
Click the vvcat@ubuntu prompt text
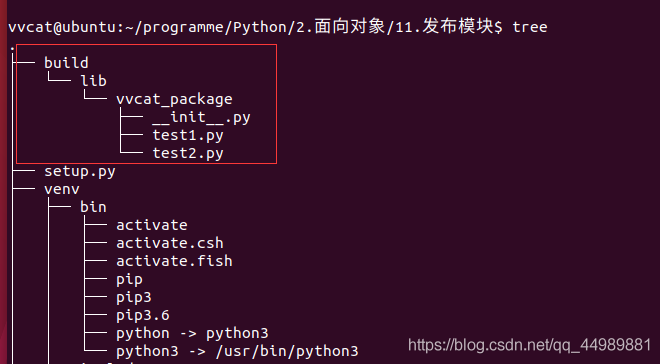coord(63,27)
